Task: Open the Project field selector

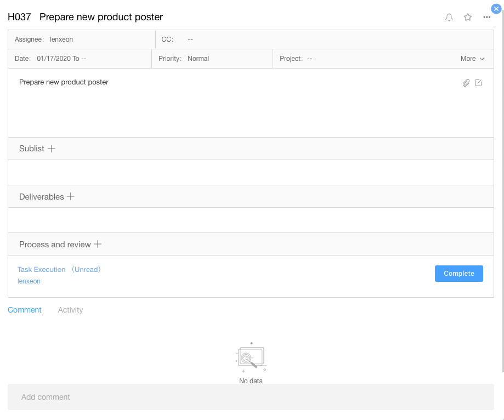Action: pos(309,59)
